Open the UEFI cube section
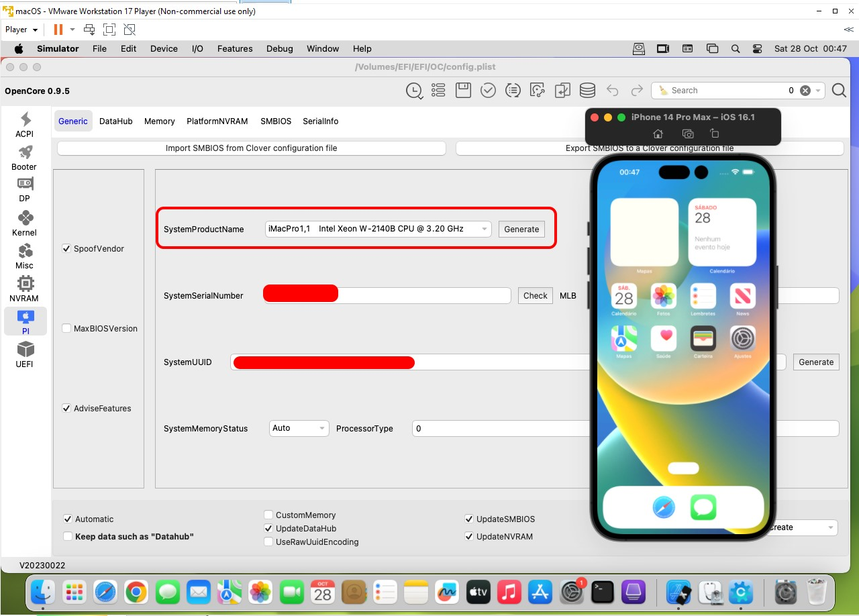859x616 pixels. tap(25, 354)
